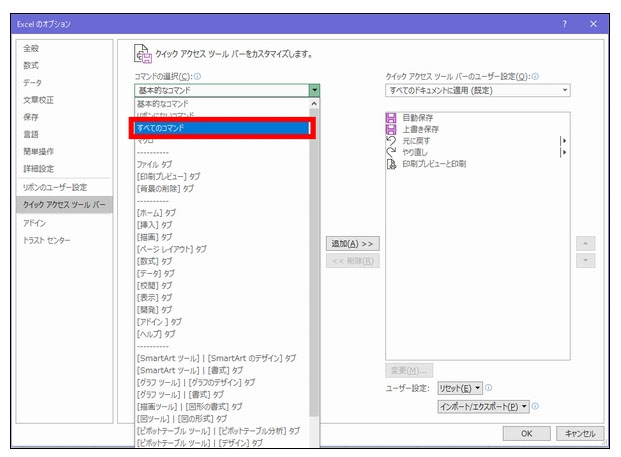The image size is (621, 457).
Task: Choose [表示] タブ entry
Action: [x=222, y=297]
